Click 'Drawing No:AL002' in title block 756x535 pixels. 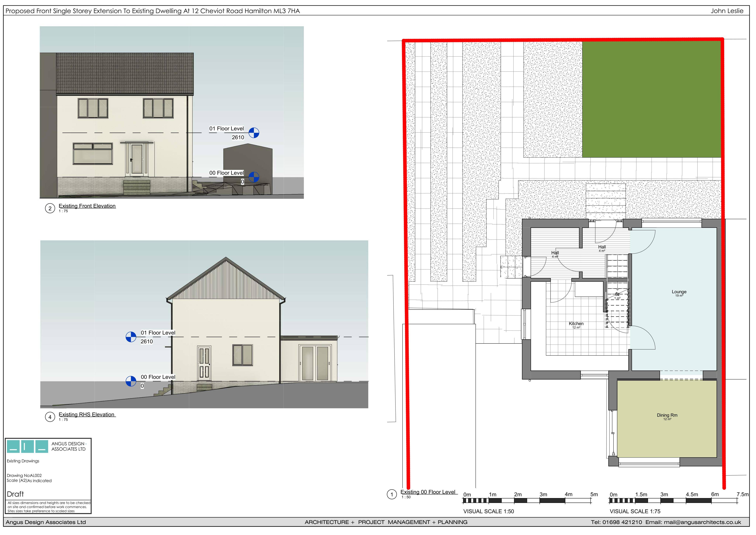[x=24, y=475]
